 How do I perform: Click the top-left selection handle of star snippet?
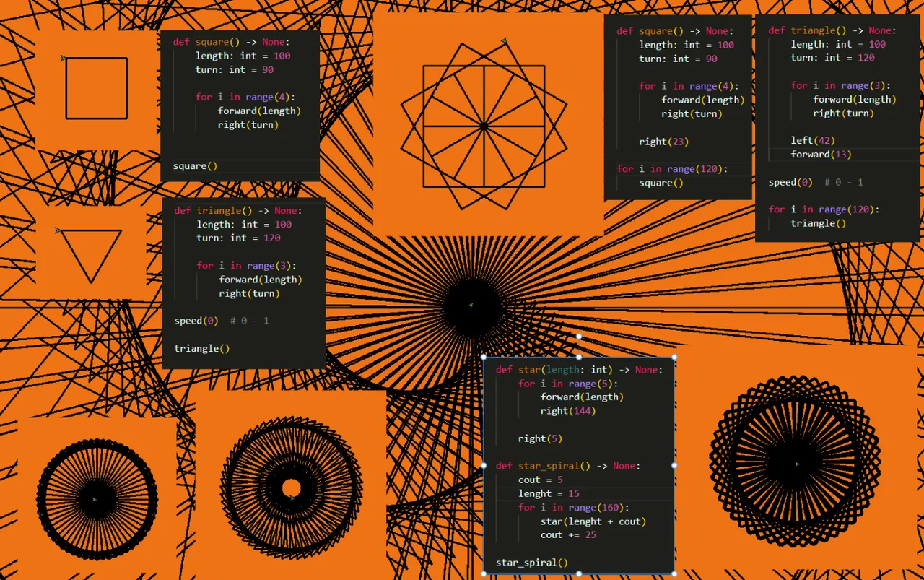[x=484, y=357]
